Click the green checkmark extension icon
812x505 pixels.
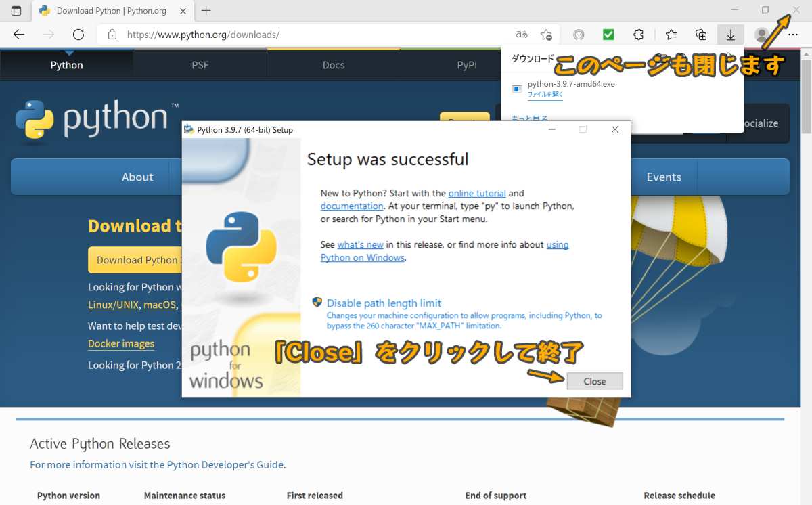(x=608, y=35)
